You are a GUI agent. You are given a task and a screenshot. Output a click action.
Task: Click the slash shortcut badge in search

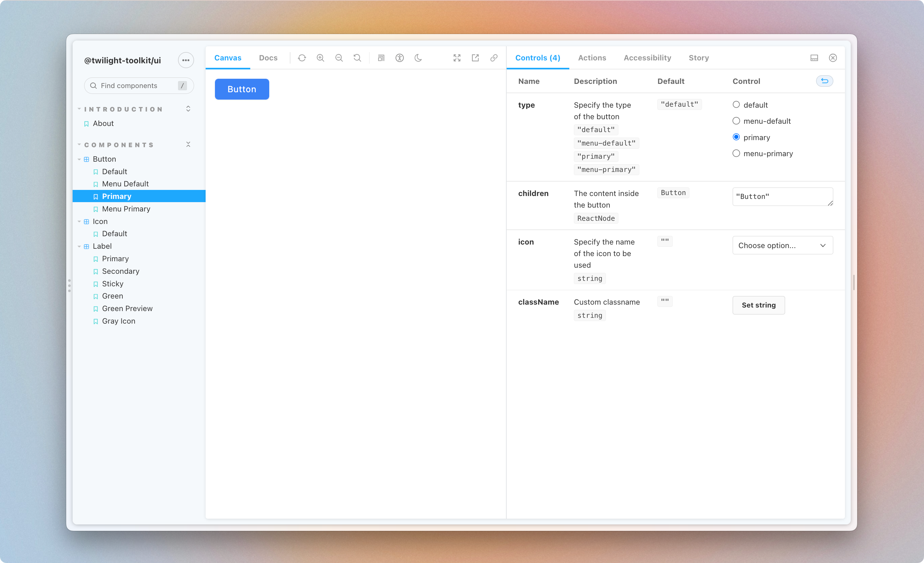pyautogui.click(x=182, y=85)
